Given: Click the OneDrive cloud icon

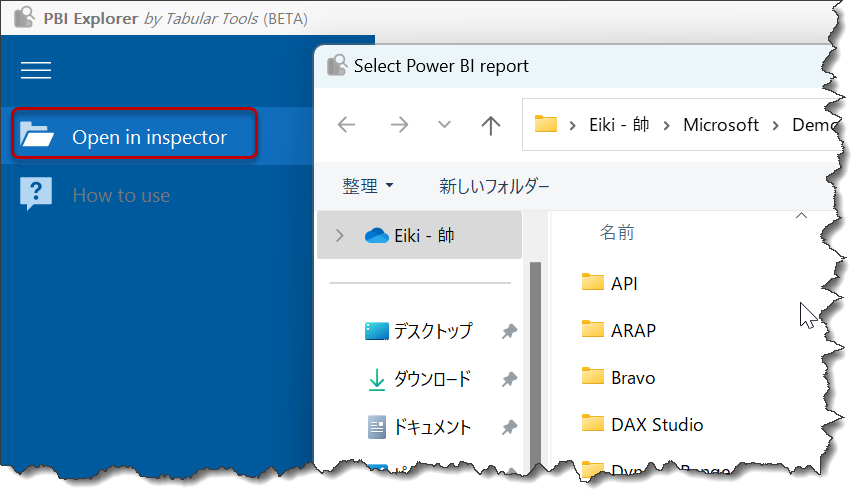Looking at the screenshot, I should [x=377, y=235].
